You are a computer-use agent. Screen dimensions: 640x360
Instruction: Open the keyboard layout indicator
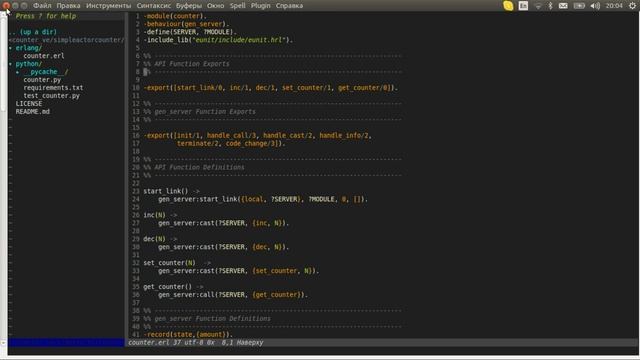pyautogui.click(x=523, y=6)
